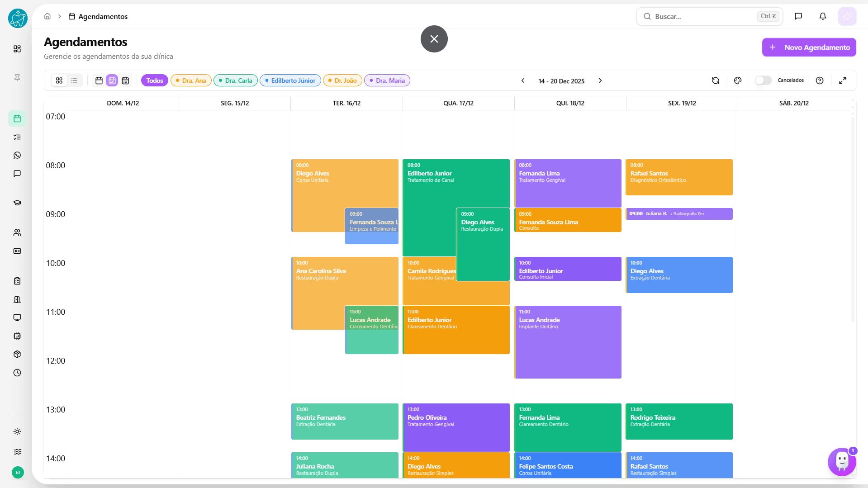Select the pinned items icon in sidebar
The width and height of the screenshot is (868, 488).
coord(17,78)
